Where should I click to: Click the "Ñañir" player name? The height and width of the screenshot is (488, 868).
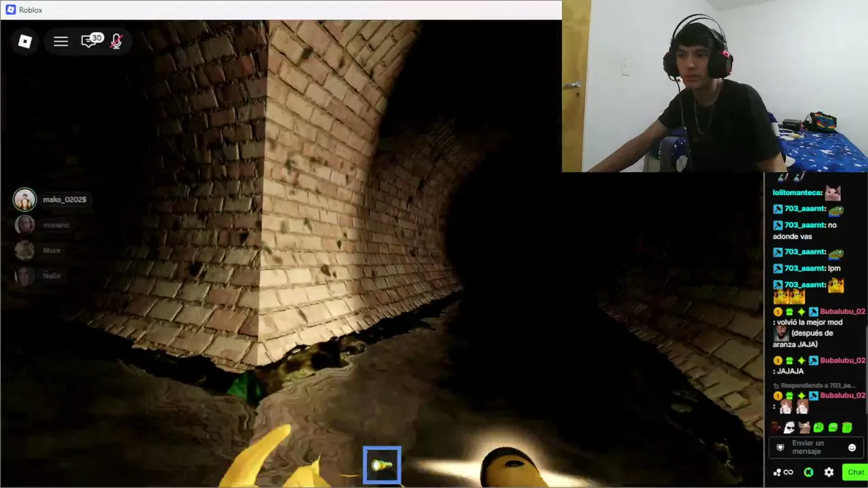click(52, 276)
